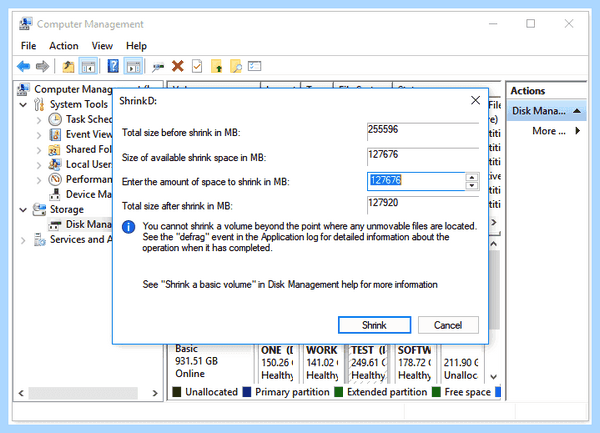Click the Up one level folder icon
600x433 pixels.
pos(68,67)
